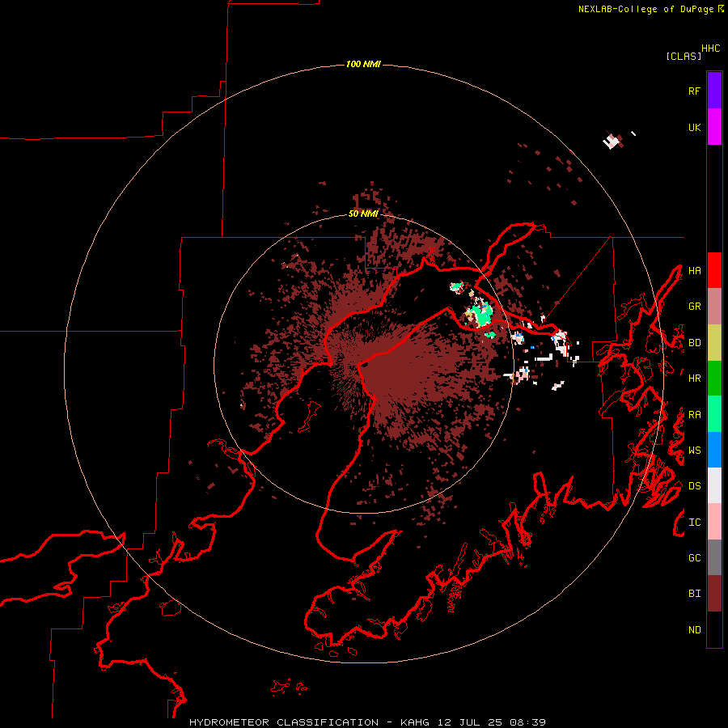
Task: Click the HR dark green legend swatch
Action: [714, 379]
